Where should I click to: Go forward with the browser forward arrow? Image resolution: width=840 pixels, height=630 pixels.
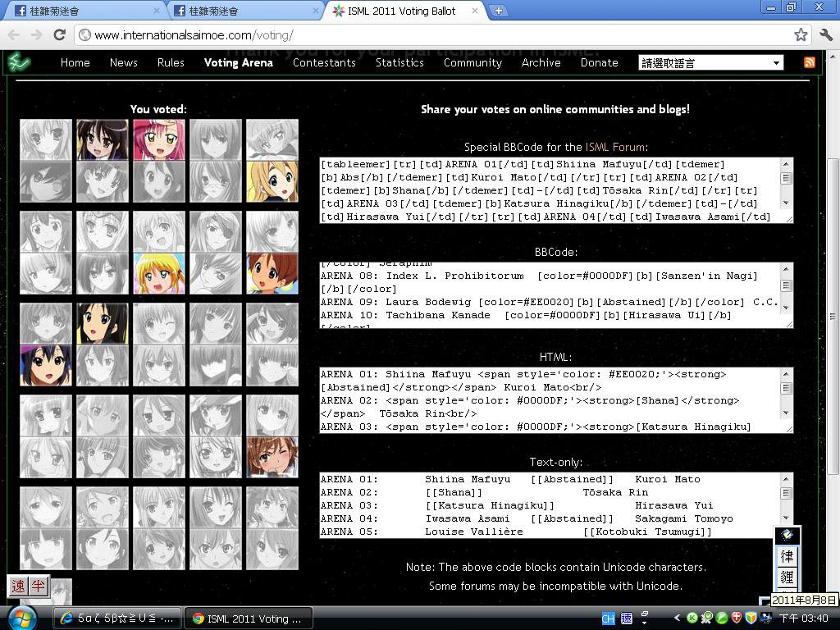[x=36, y=35]
